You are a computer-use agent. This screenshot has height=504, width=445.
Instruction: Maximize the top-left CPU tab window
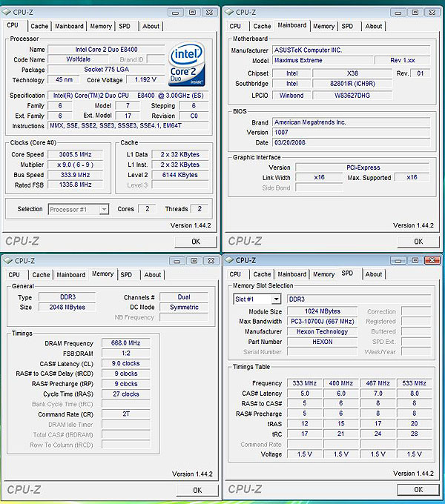tap(192, 13)
